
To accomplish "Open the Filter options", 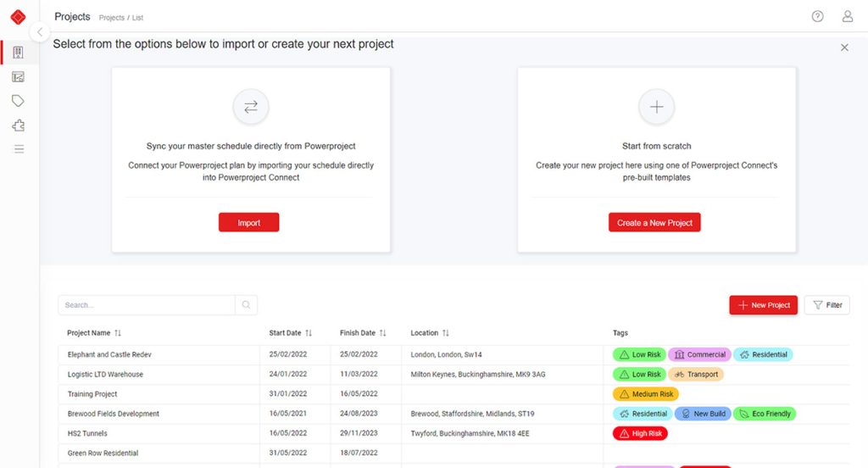I will coord(826,305).
